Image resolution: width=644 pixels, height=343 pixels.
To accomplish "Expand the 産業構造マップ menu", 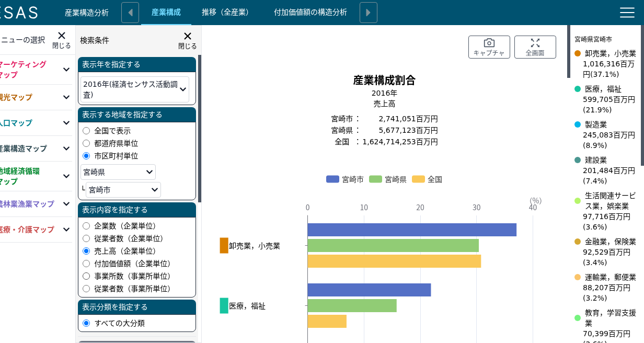I will point(36,148).
